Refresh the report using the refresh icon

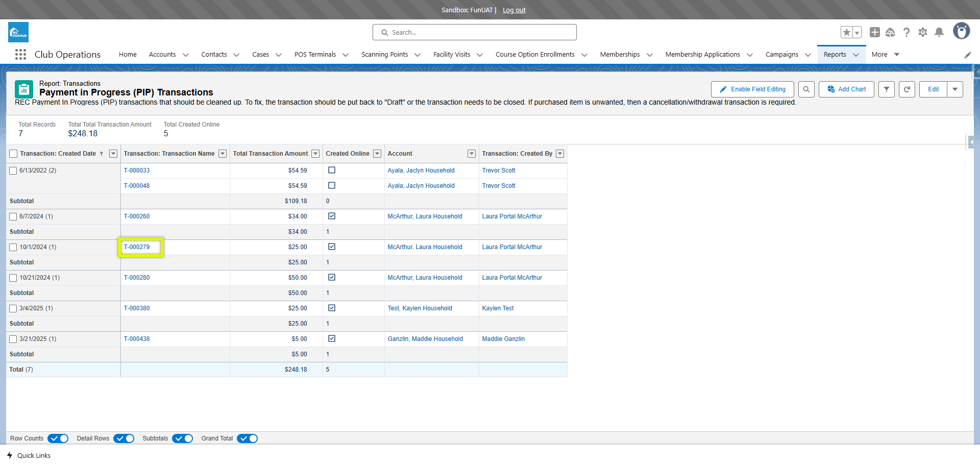point(907,89)
